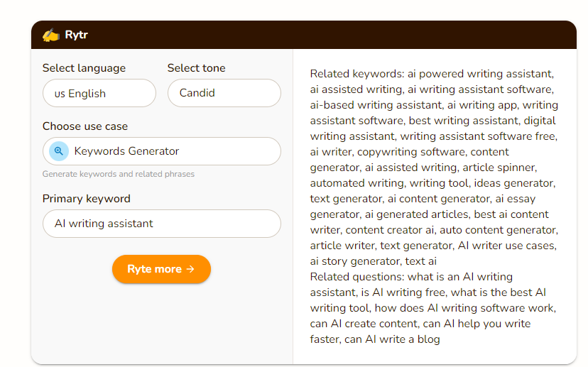Click the Rytr writing-hand logo icon
The height and width of the screenshot is (367, 588).
(x=50, y=35)
